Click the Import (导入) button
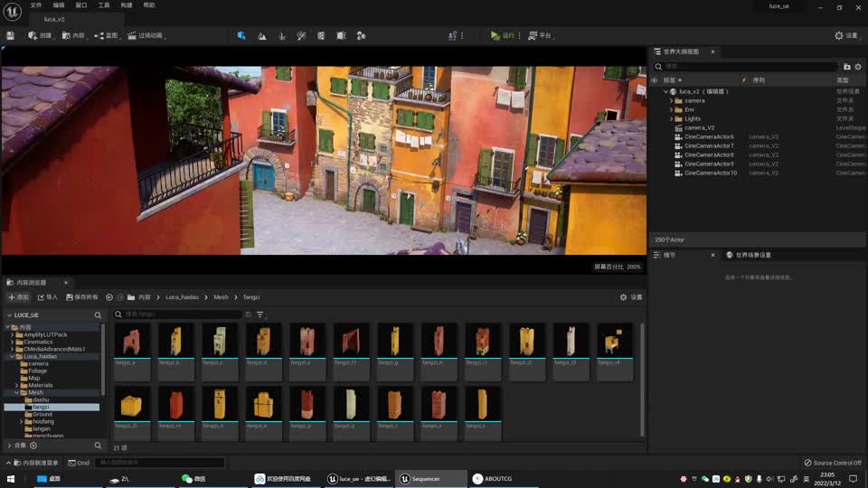 (48, 297)
